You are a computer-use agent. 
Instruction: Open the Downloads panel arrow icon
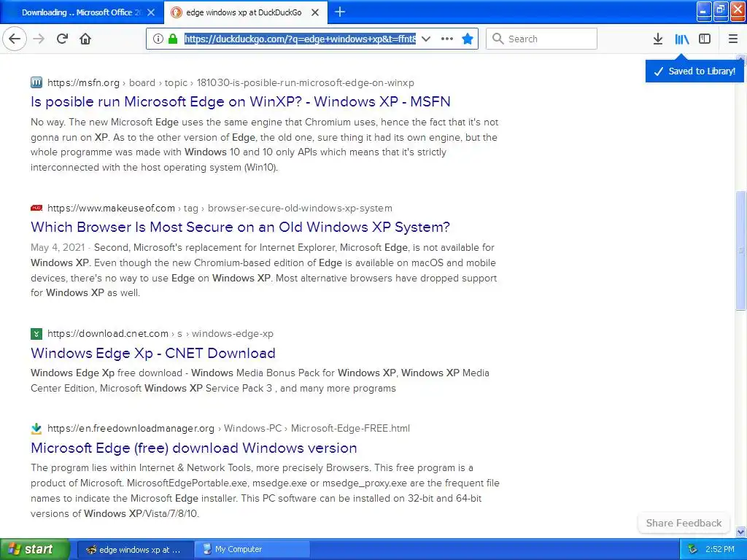click(x=658, y=39)
